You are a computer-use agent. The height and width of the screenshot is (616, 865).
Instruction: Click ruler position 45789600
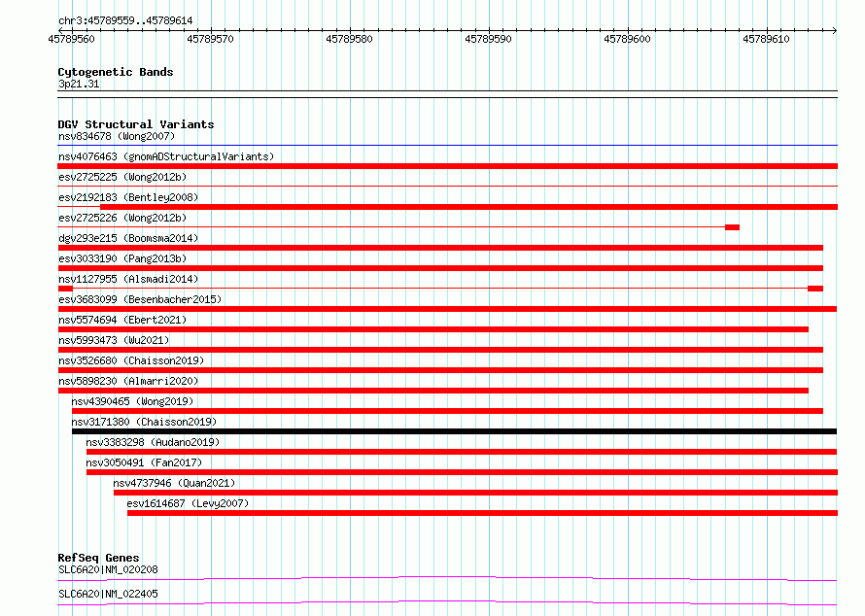(627, 39)
